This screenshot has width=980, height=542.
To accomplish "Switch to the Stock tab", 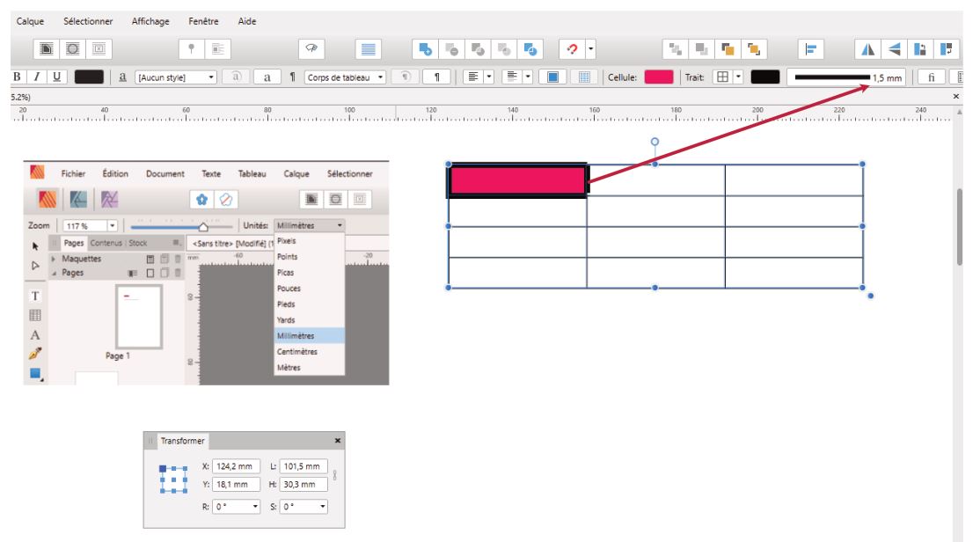I will [137, 243].
